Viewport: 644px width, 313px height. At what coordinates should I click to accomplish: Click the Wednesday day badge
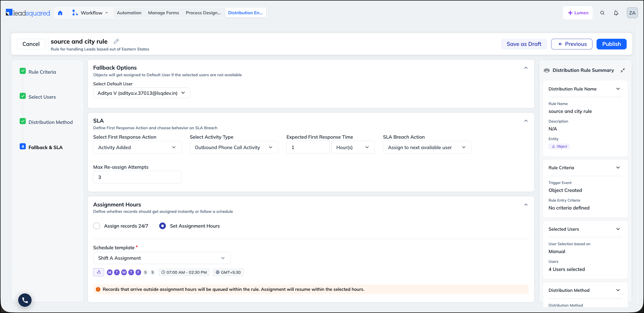[124, 272]
